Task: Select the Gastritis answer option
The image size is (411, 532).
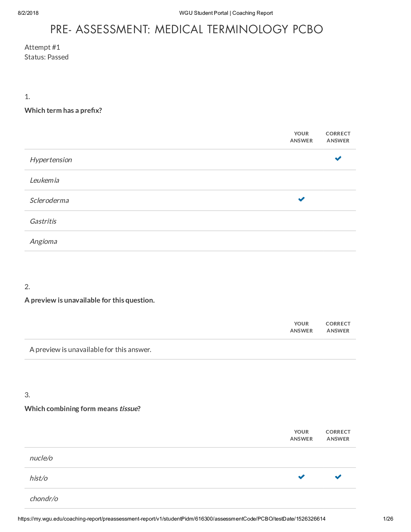Action: coord(190,221)
